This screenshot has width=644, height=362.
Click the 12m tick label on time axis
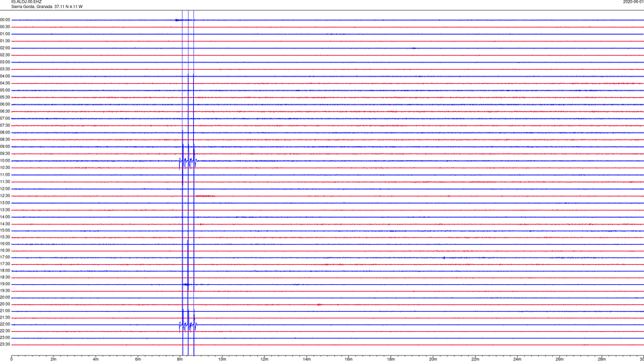click(x=264, y=359)
